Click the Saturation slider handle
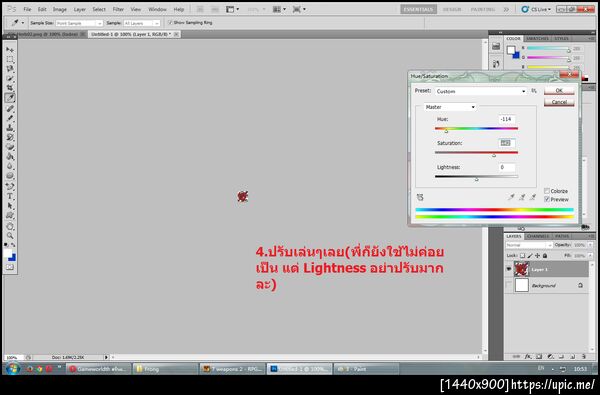The width and height of the screenshot is (600, 395). point(494,155)
